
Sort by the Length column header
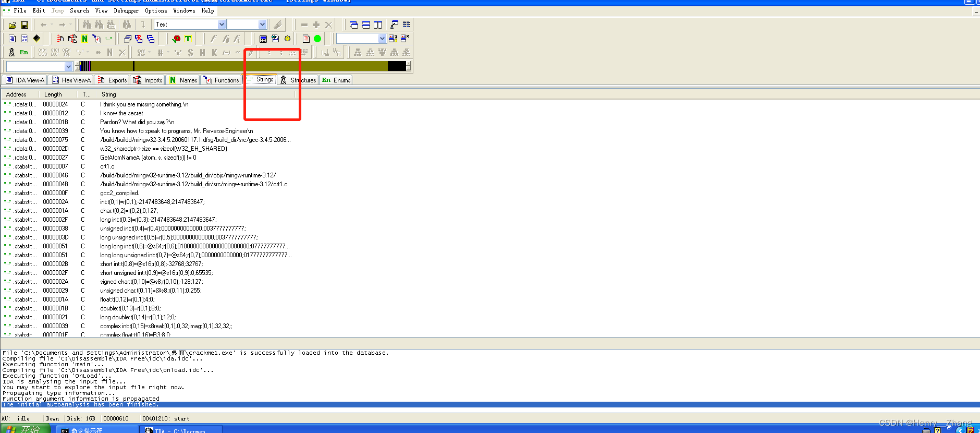point(58,94)
